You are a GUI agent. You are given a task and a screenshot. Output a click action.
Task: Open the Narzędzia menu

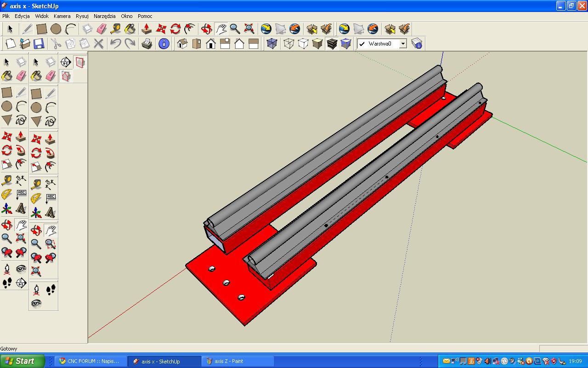pos(105,16)
